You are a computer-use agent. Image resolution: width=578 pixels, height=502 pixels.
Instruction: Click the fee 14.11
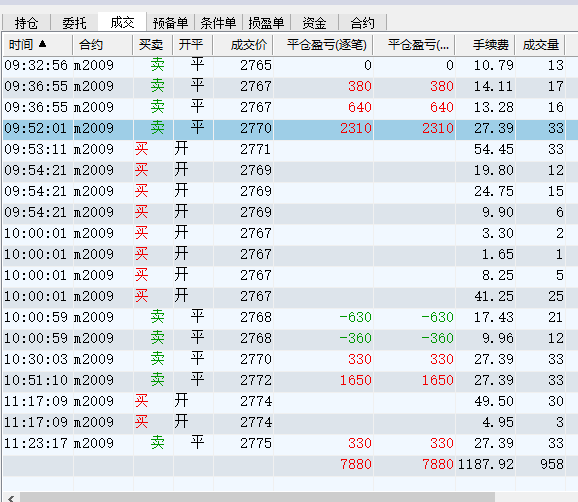click(494, 87)
